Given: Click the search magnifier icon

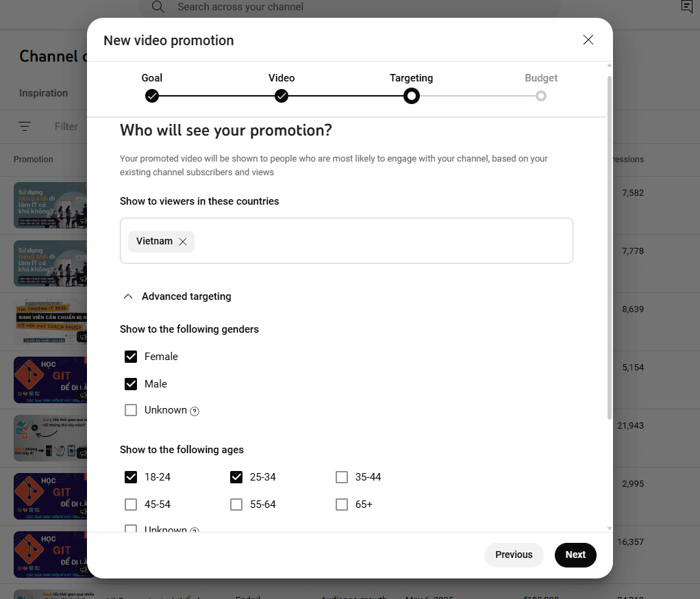Looking at the screenshot, I should coord(158,7).
